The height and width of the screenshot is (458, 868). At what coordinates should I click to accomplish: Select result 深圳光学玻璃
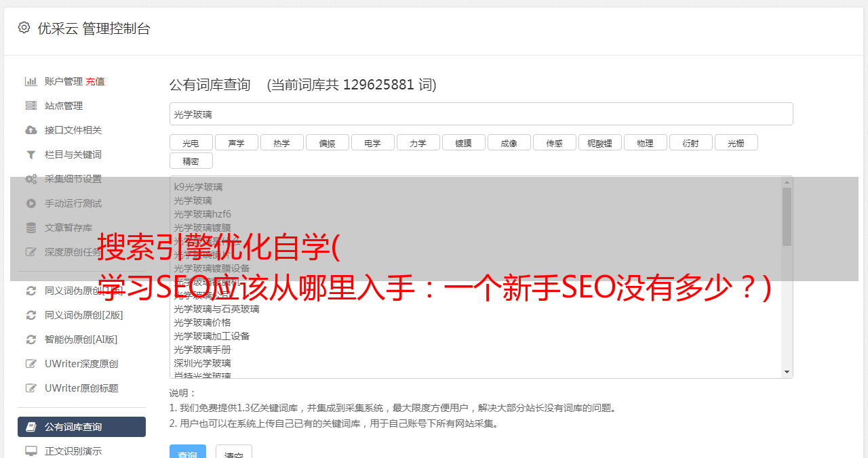[x=202, y=363]
